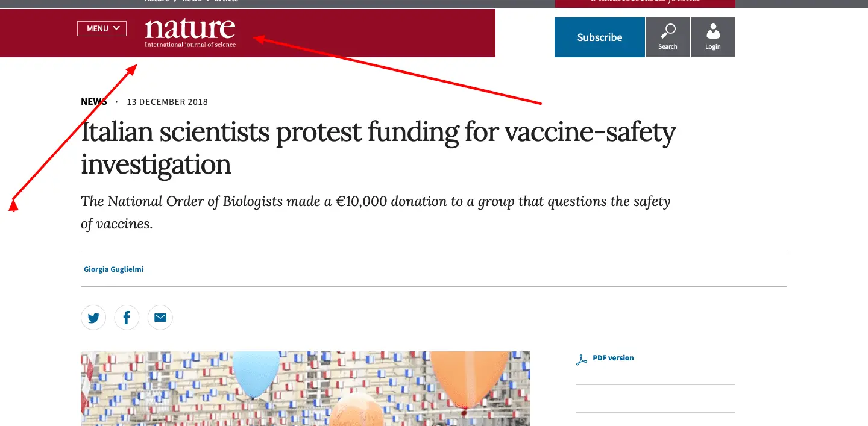Screen dimensions: 868x426
Task: Click the red journal banner above Subscribe
Action: coord(644,3)
